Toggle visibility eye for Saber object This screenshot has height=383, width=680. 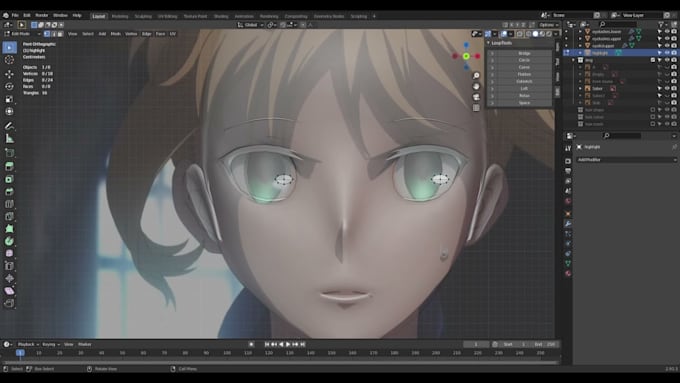click(667, 88)
